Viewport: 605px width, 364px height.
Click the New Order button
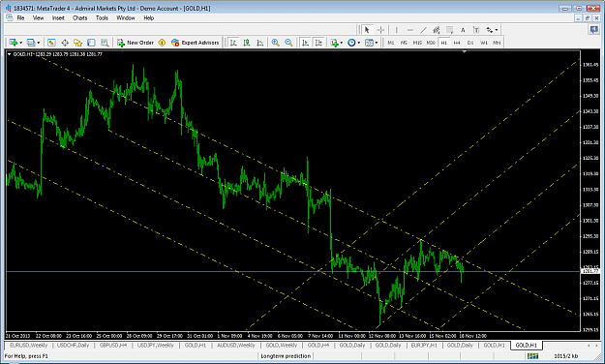pos(136,43)
